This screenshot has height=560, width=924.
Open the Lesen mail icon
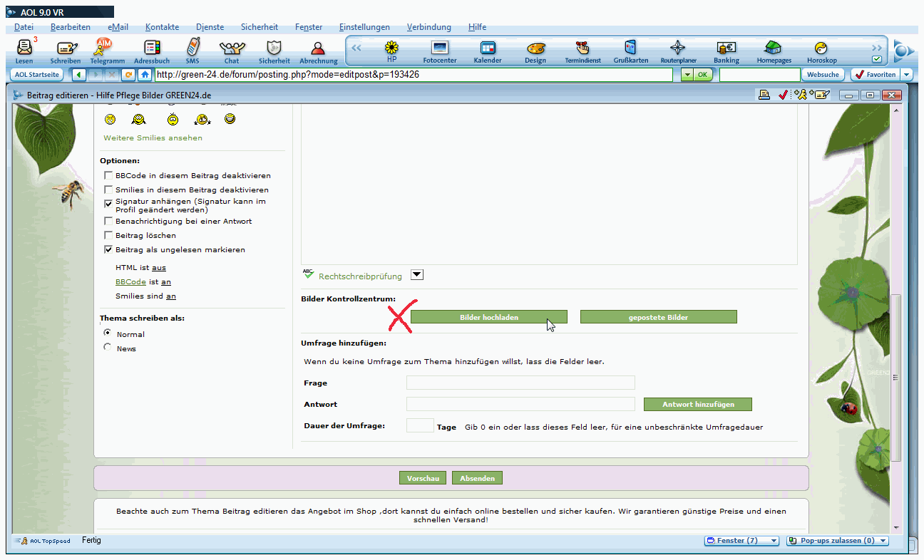(24, 49)
